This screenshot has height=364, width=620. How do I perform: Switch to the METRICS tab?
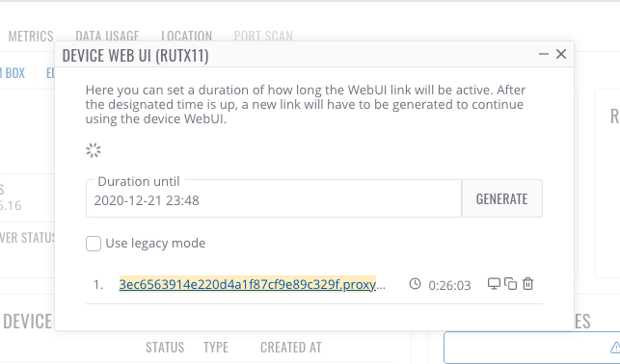pyautogui.click(x=31, y=37)
